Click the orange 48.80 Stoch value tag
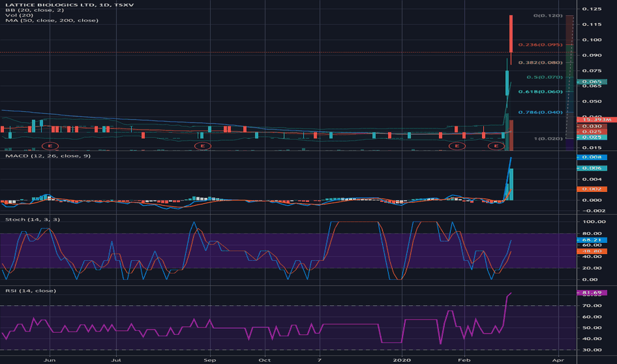The image size is (617, 364). coord(592,251)
